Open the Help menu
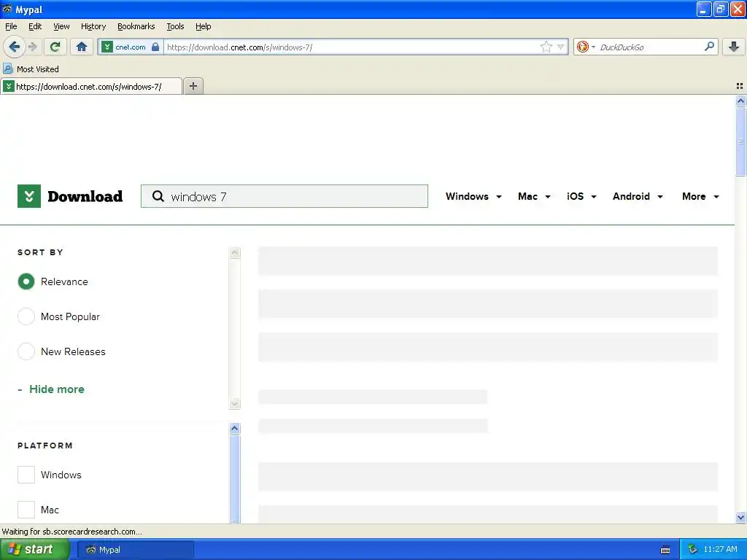747x560 pixels. point(204,26)
